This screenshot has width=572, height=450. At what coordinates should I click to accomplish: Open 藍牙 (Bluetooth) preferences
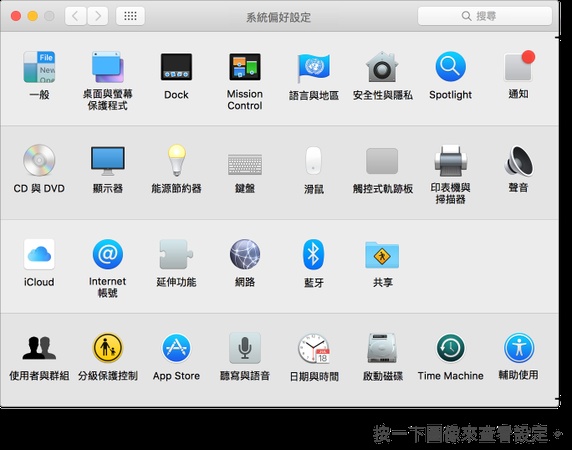[313, 254]
